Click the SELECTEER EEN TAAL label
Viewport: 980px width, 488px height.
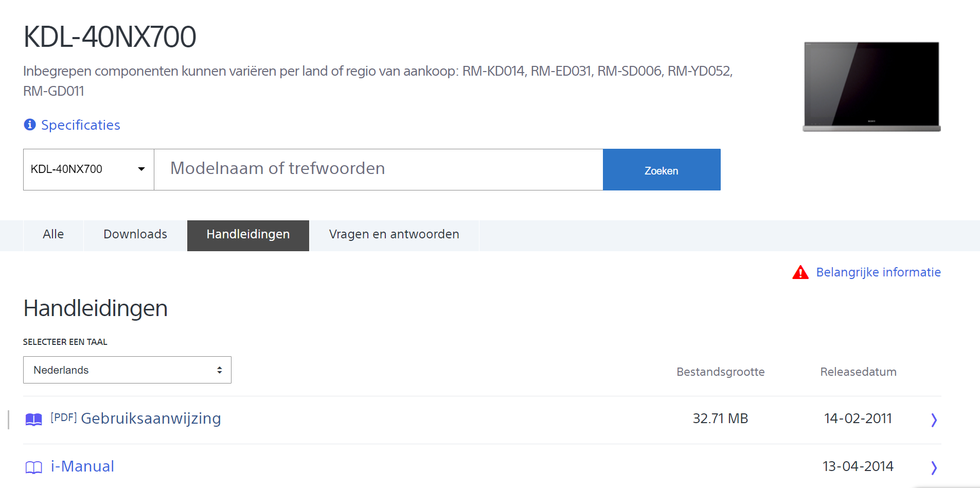point(65,342)
